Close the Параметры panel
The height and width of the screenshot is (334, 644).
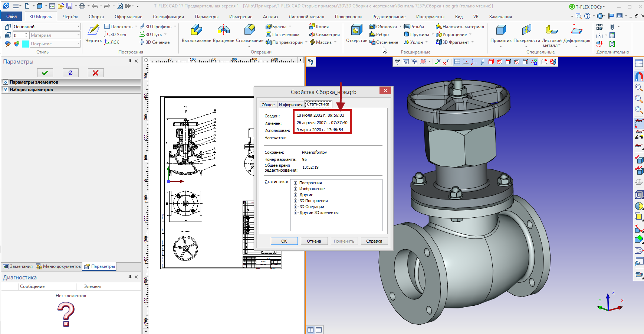click(x=136, y=61)
